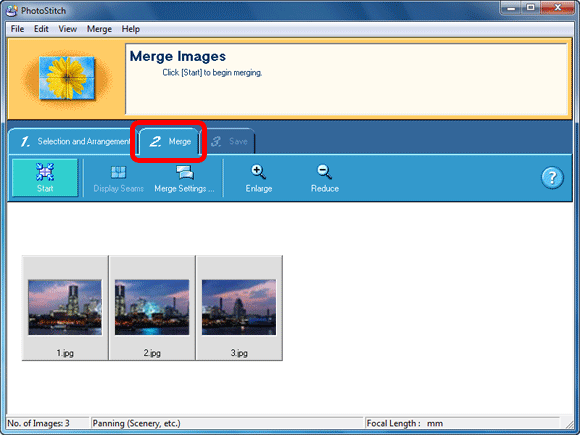This screenshot has width=580, height=435.
Task: Select the 3.jpg thumbnail
Action: [x=239, y=308]
